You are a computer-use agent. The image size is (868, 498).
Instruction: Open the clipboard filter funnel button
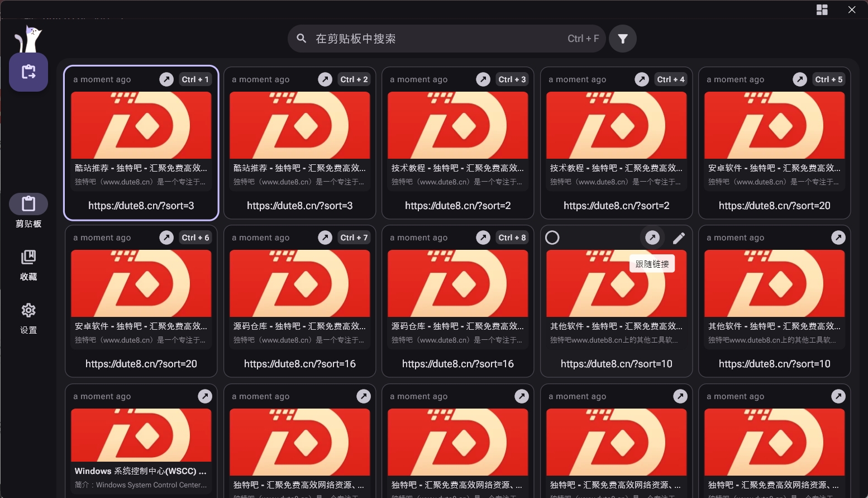(623, 39)
